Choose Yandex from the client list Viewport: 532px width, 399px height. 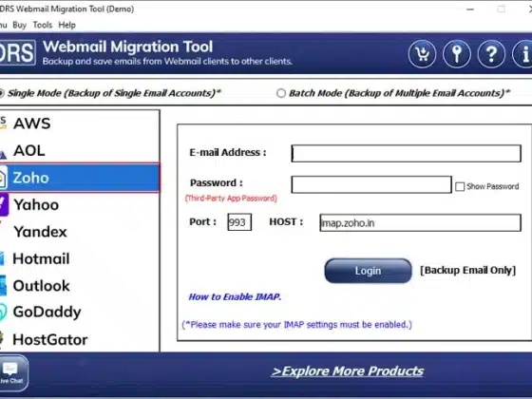tap(80, 232)
